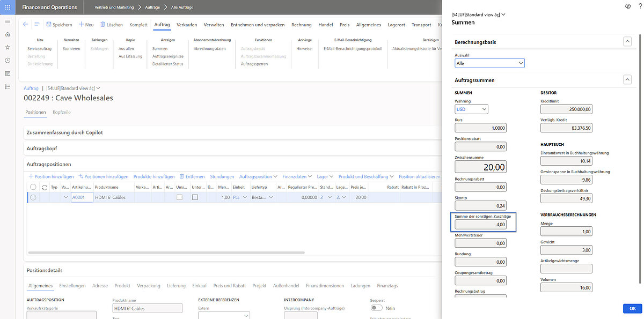644x319 pixels.
Task: Switch to the Verwalten ribbon tab
Action: [x=214, y=25]
